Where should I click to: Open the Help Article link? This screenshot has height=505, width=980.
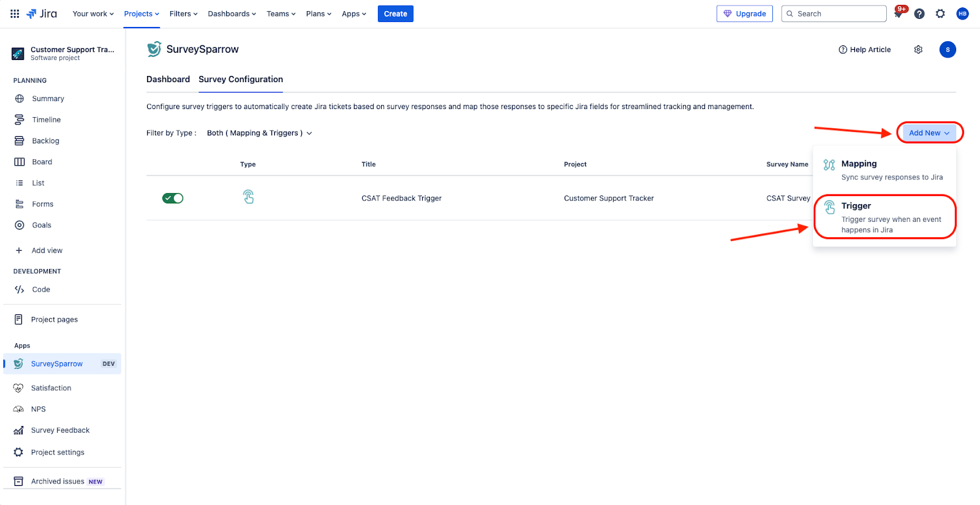[x=864, y=50]
